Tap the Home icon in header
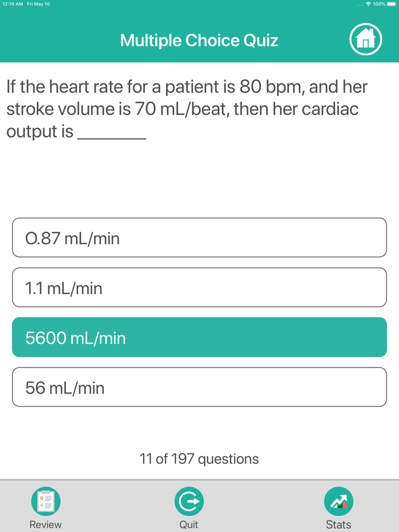Viewport: 399px width, 532px height. [365, 39]
